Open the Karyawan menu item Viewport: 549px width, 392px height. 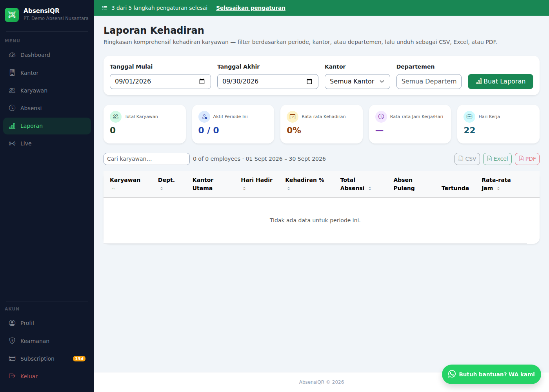click(x=47, y=91)
